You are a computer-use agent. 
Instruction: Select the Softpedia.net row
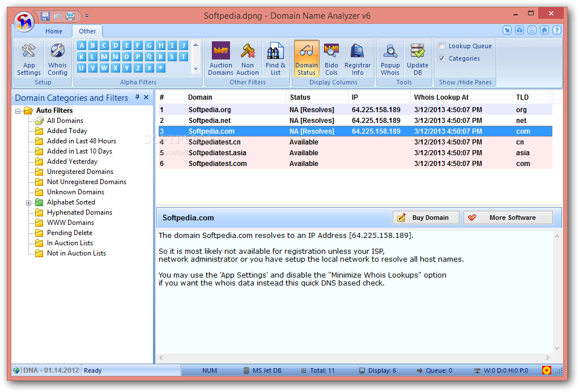[355, 120]
